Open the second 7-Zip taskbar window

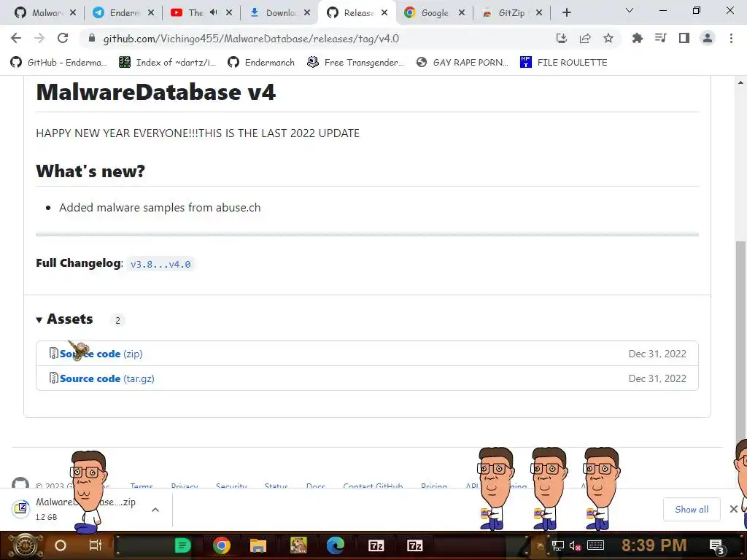(x=414, y=545)
